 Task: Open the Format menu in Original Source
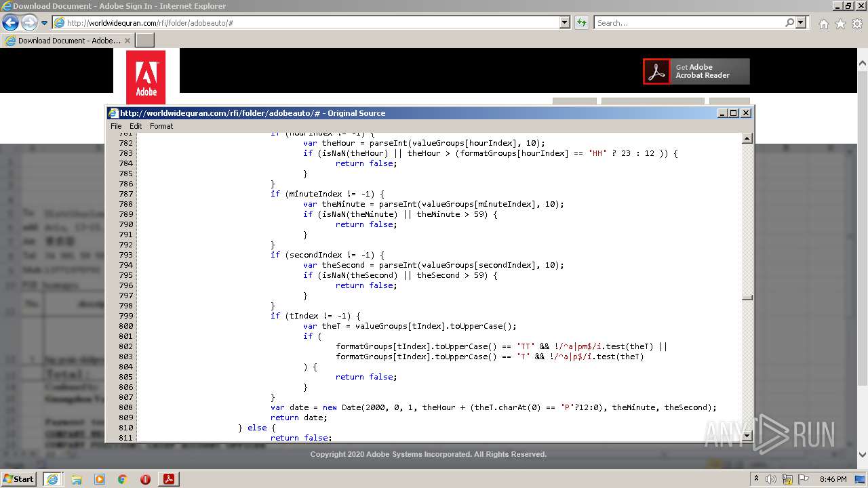(x=161, y=126)
